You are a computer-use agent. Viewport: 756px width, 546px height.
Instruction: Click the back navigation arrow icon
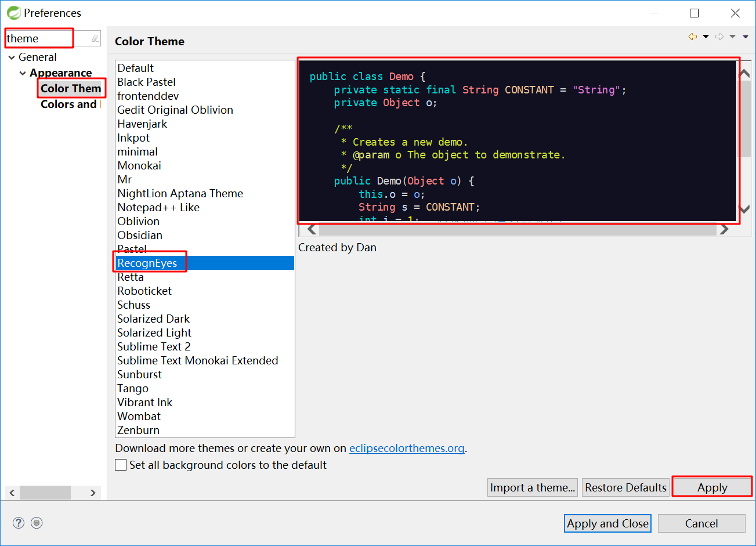tap(692, 37)
